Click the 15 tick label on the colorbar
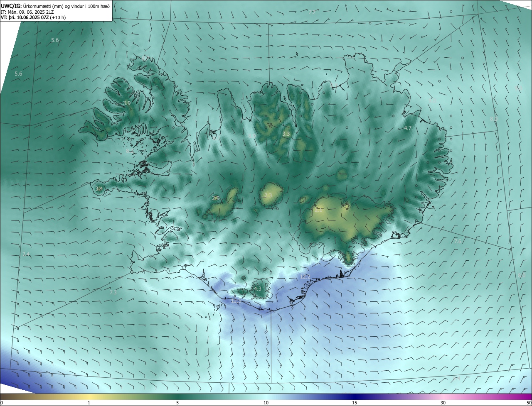The width and height of the screenshot is (532, 406). (355, 403)
